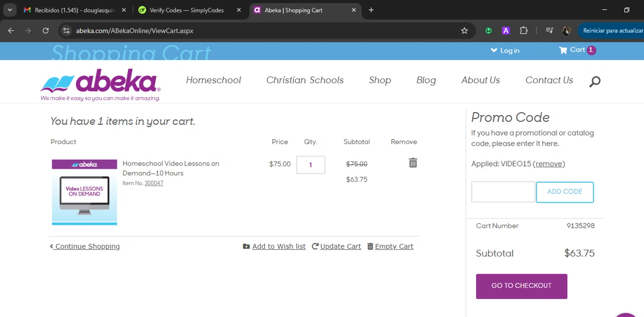This screenshot has height=317, width=644.
Task: Expand the Log in dropdown
Action: (x=505, y=51)
